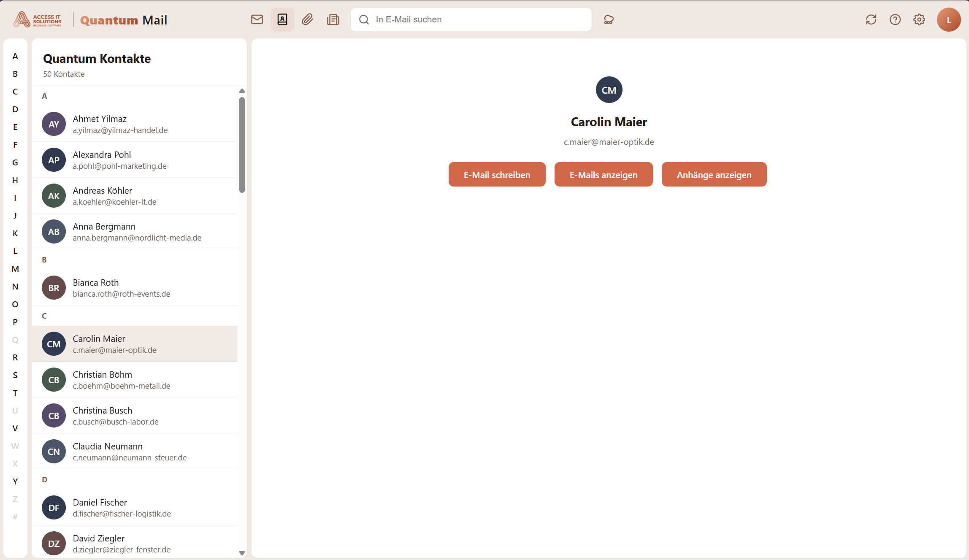Screen dimensions: 969x560
Task: Click email c.maier@maier-optik.de in detail pane
Action: (x=609, y=142)
